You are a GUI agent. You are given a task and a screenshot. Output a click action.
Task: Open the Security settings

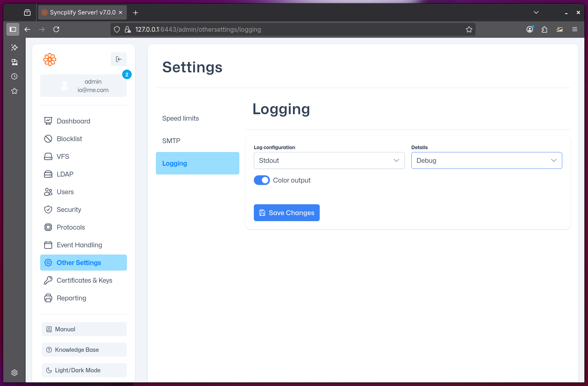tap(69, 209)
